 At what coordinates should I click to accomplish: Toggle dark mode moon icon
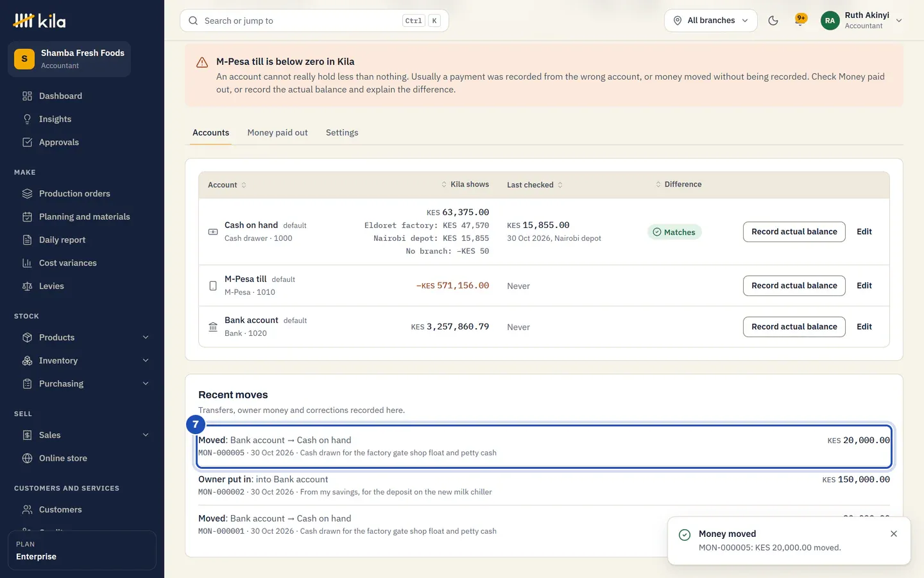(773, 21)
